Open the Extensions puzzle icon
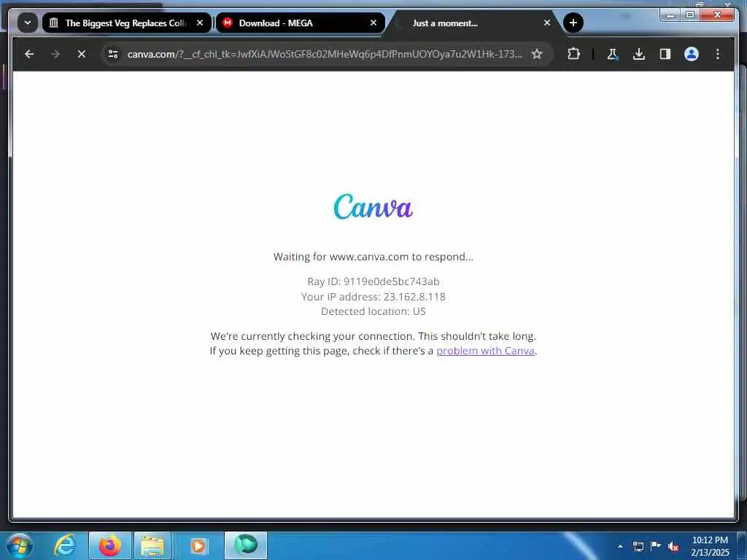This screenshot has height=560, width=747. pos(573,54)
